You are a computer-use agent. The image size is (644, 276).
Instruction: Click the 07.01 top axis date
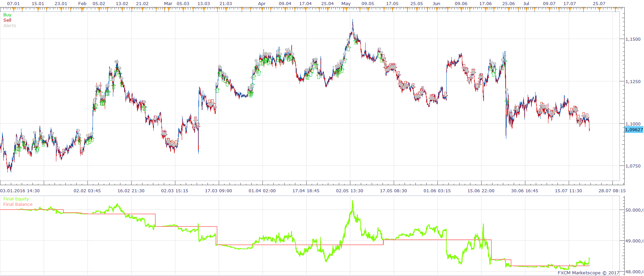[x=14, y=4]
